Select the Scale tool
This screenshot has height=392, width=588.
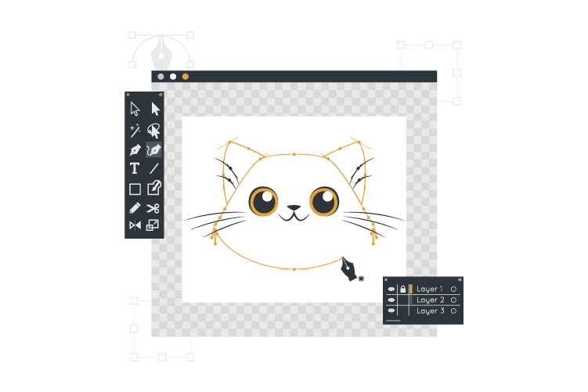pyautogui.click(x=152, y=225)
